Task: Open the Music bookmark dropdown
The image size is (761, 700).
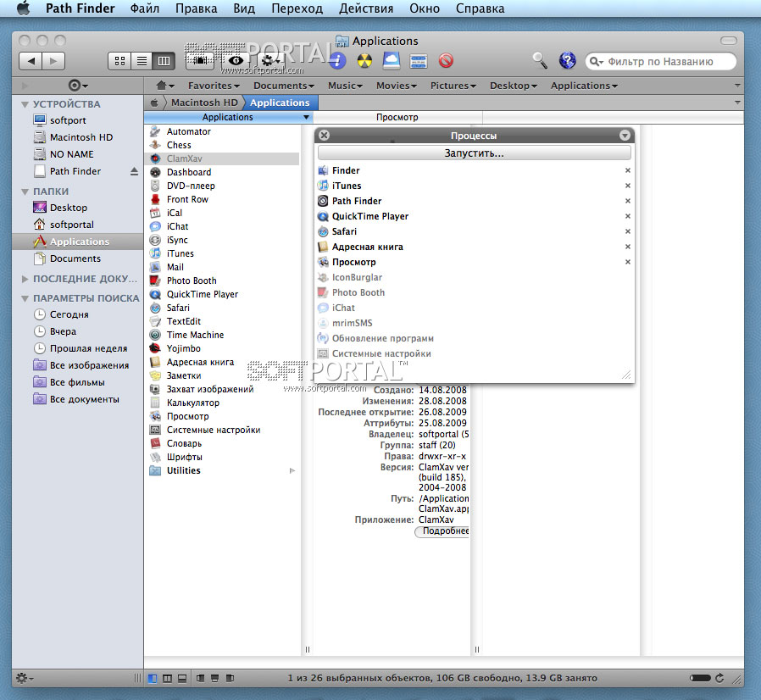Action: (x=345, y=86)
